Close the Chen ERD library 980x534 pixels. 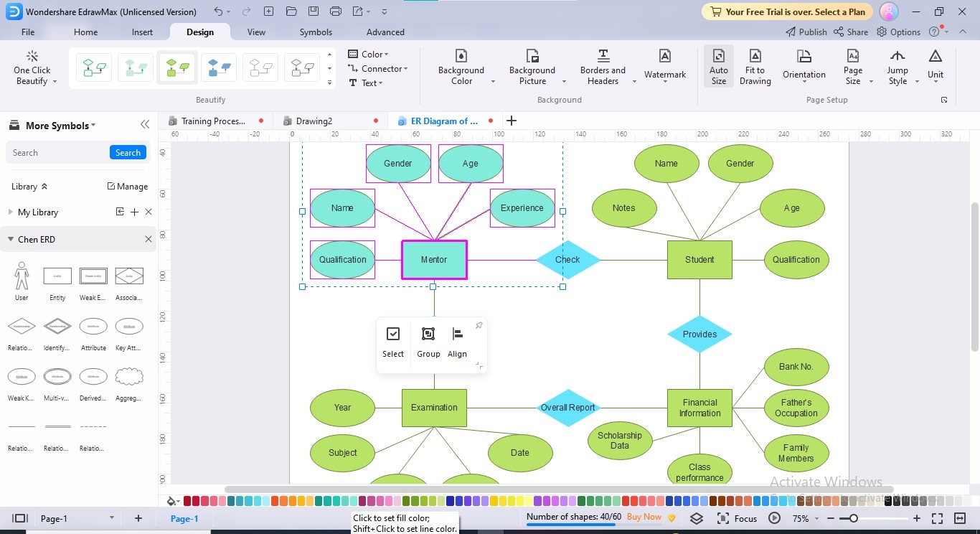[149, 239]
